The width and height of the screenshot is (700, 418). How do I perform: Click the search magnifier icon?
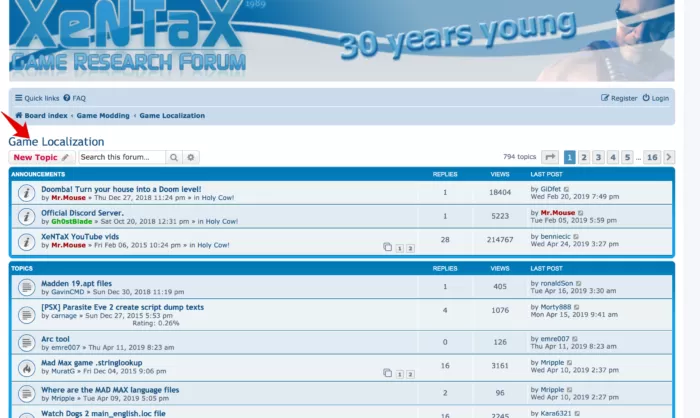click(x=174, y=157)
